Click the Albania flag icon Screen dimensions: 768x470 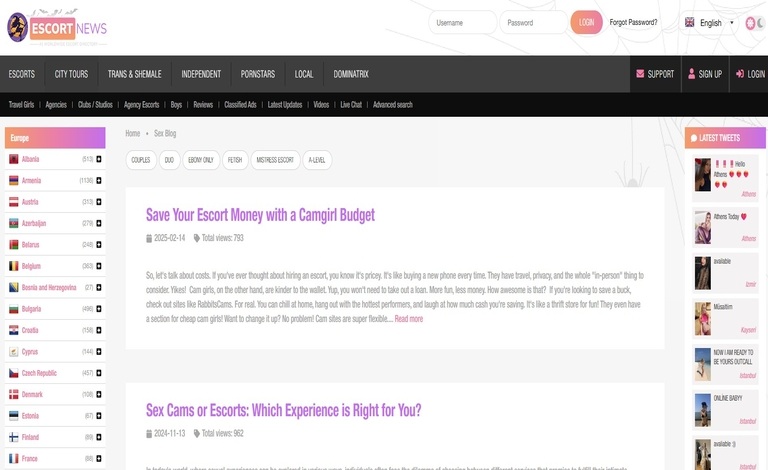(14, 159)
